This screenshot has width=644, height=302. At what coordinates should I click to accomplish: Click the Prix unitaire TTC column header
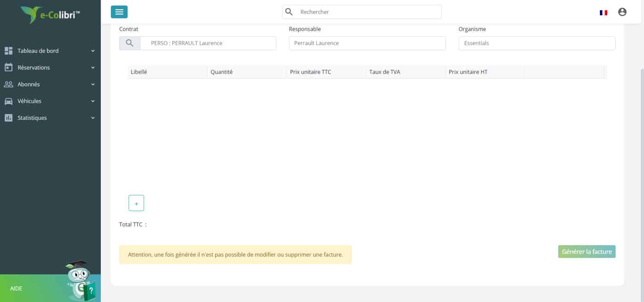tap(327, 72)
